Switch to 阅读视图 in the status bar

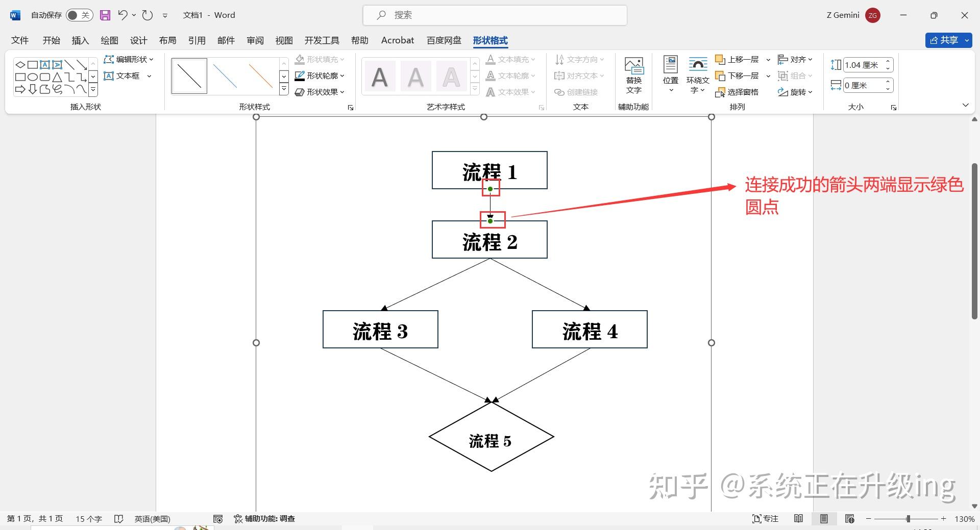click(x=798, y=518)
